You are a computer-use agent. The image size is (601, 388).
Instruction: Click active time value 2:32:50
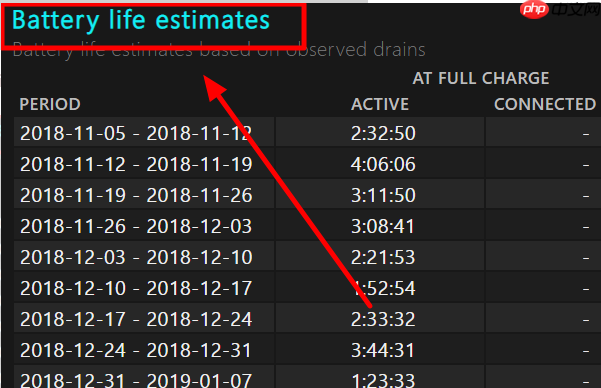pos(383,133)
